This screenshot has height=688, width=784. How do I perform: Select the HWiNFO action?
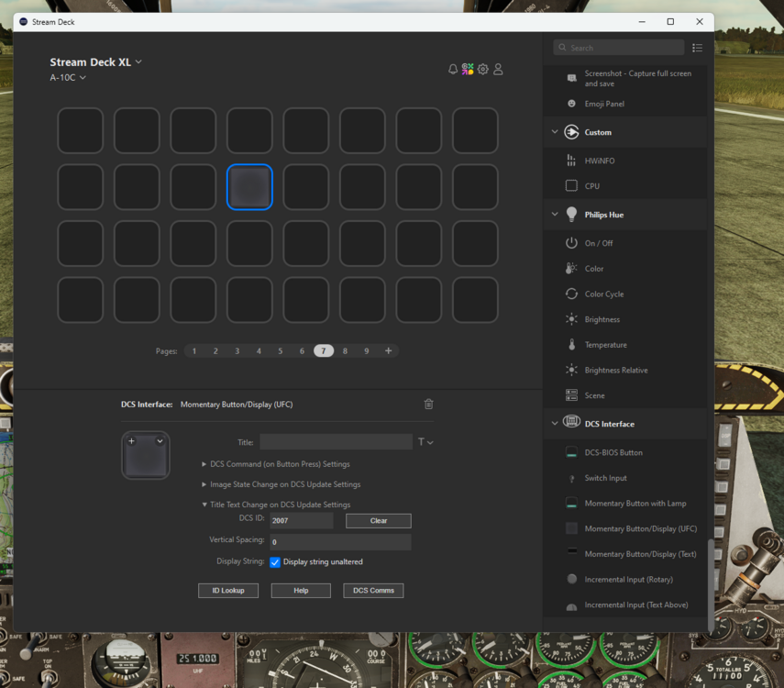(x=601, y=161)
